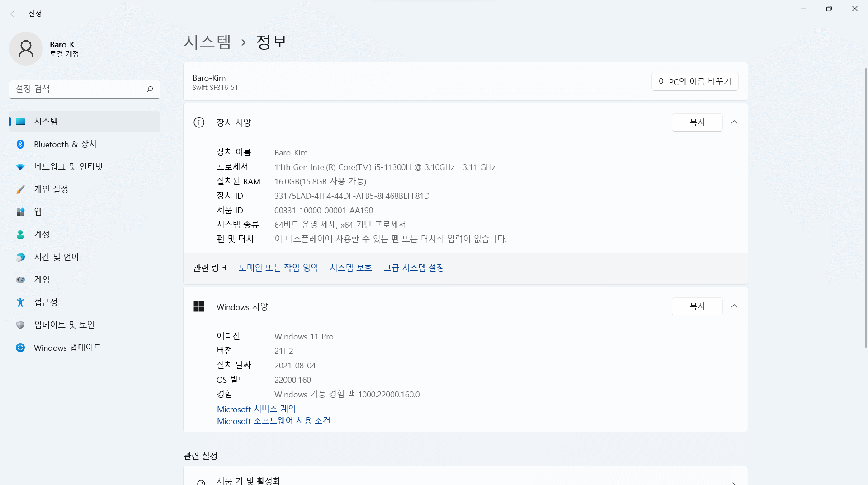The image size is (868, 485).
Task: Click the Windows 업데이트 sync icon
Action: pos(20,348)
